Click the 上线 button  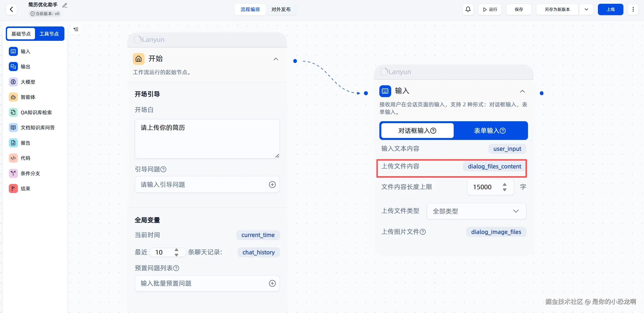point(610,10)
